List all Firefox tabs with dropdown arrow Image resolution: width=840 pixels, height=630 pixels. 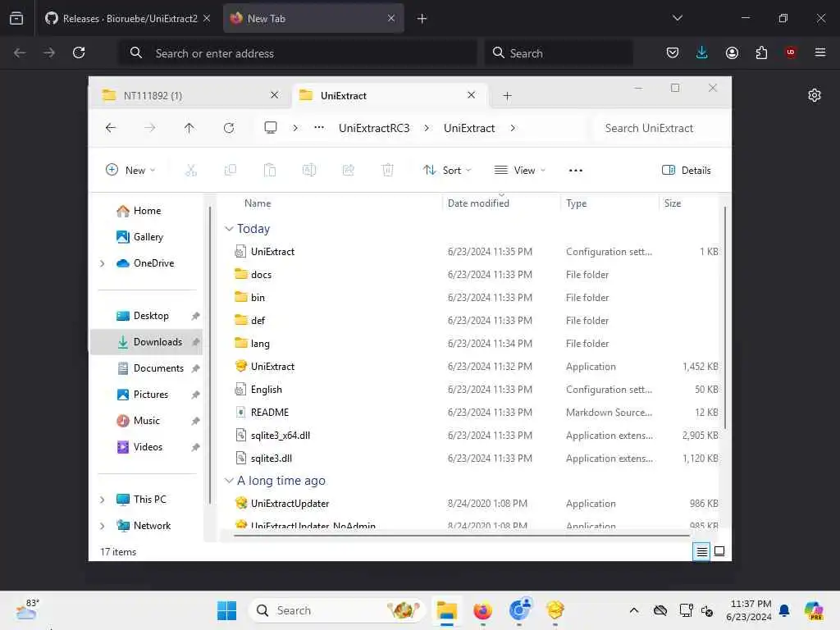pos(677,18)
